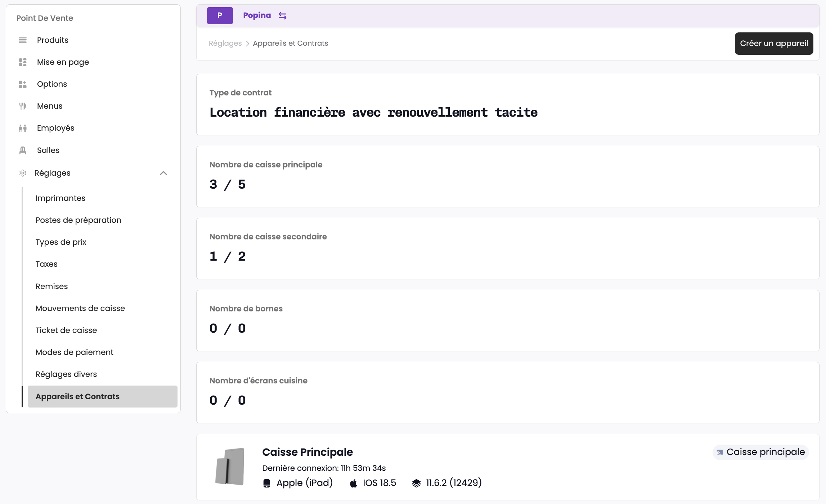Collapse the Réglages section with its chevron
826x504 pixels.
[164, 173]
